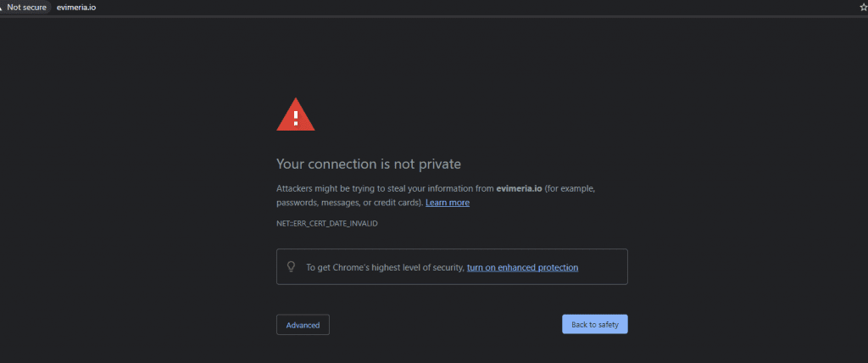The image size is (868, 363).
Task: Follow the "turn on enhanced protection" link
Action: [522, 268]
